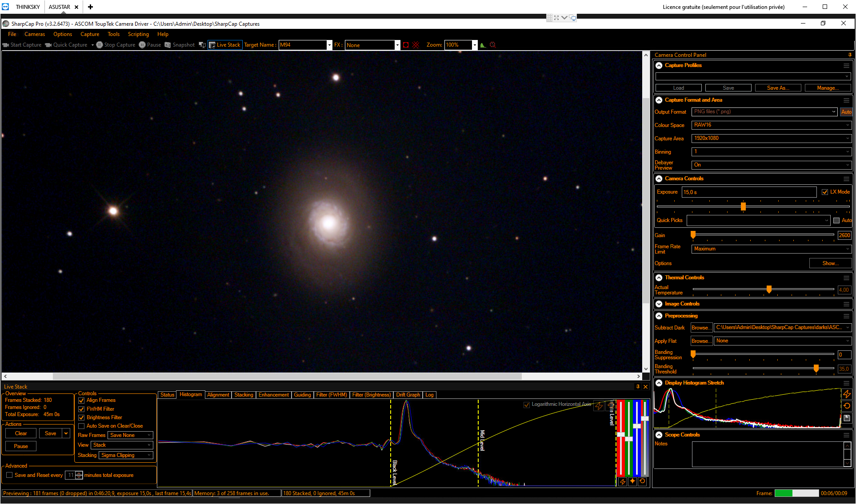Click the Manage... profiles button
The height and width of the screenshot is (504, 856).
[x=828, y=88]
